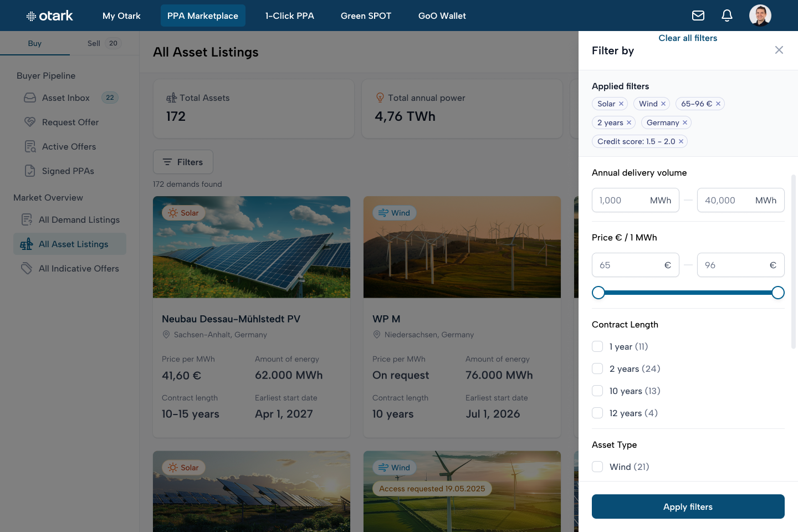Remove the 2 years filter chip
This screenshot has width=798, height=532.
[629, 122]
